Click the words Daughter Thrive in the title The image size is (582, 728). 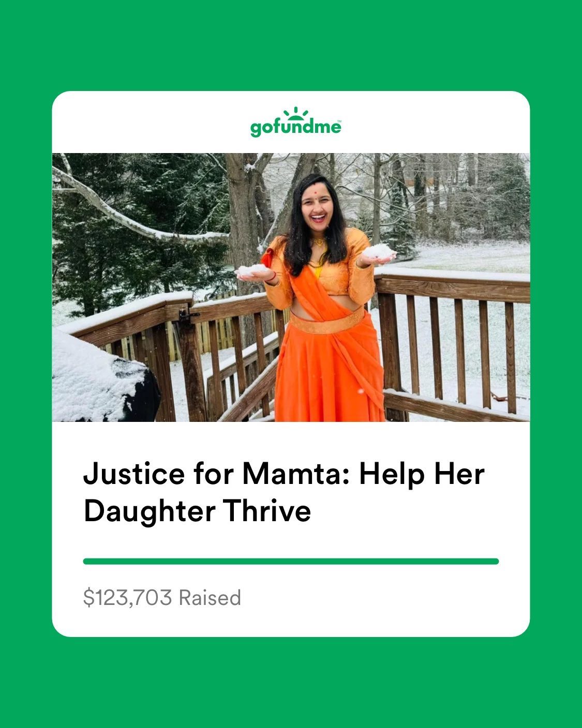(x=197, y=511)
